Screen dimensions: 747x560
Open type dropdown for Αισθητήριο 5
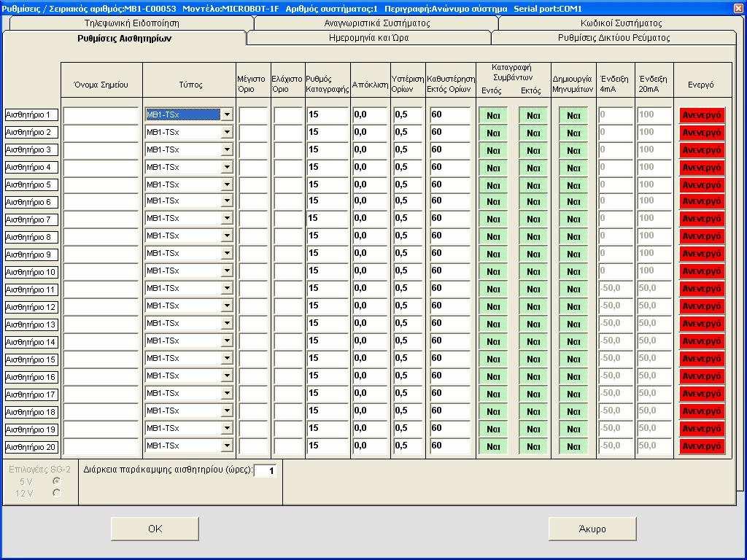[227, 184]
